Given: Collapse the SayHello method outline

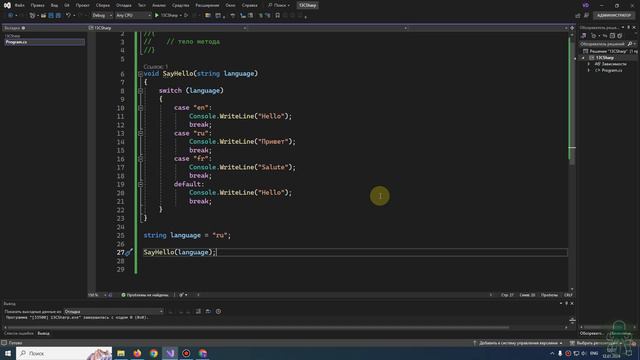Looking at the screenshot, I should [140, 74].
